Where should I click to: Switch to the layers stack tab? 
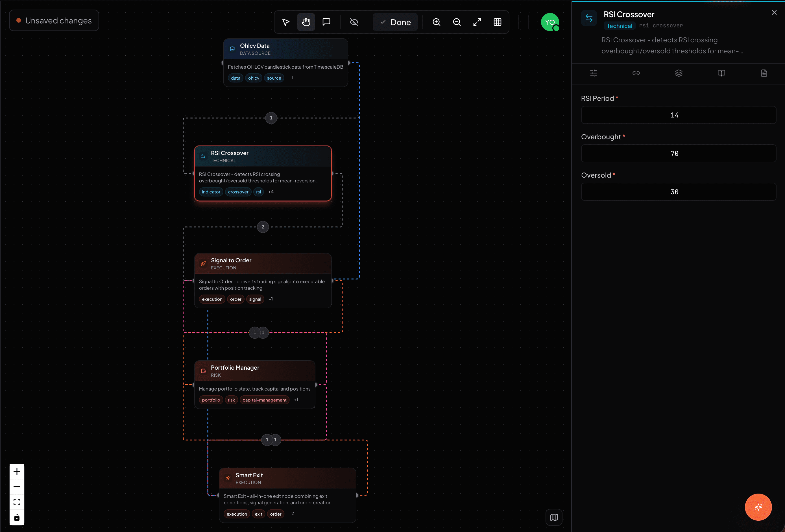(679, 73)
